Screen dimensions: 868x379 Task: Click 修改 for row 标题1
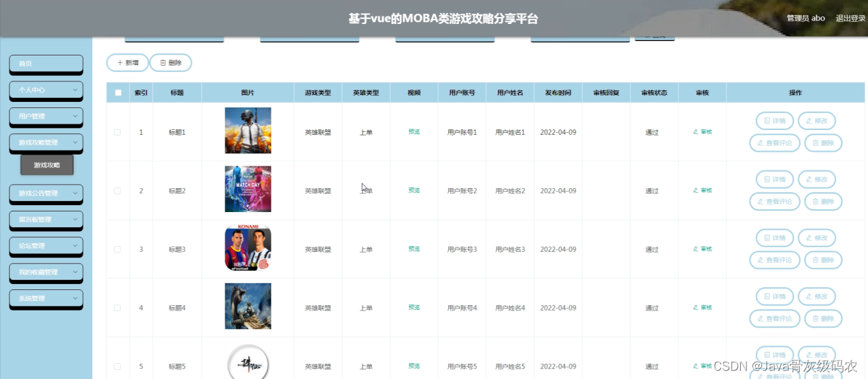(x=817, y=121)
